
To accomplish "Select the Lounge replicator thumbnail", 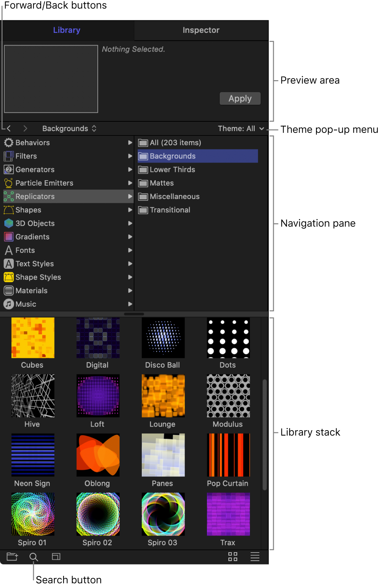I will coord(163,396).
